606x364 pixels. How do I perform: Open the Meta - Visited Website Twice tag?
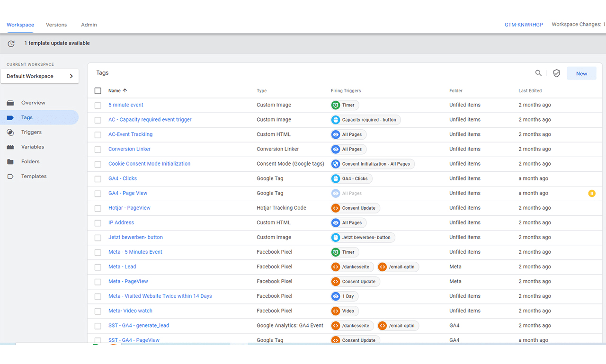[x=160, y=296]
